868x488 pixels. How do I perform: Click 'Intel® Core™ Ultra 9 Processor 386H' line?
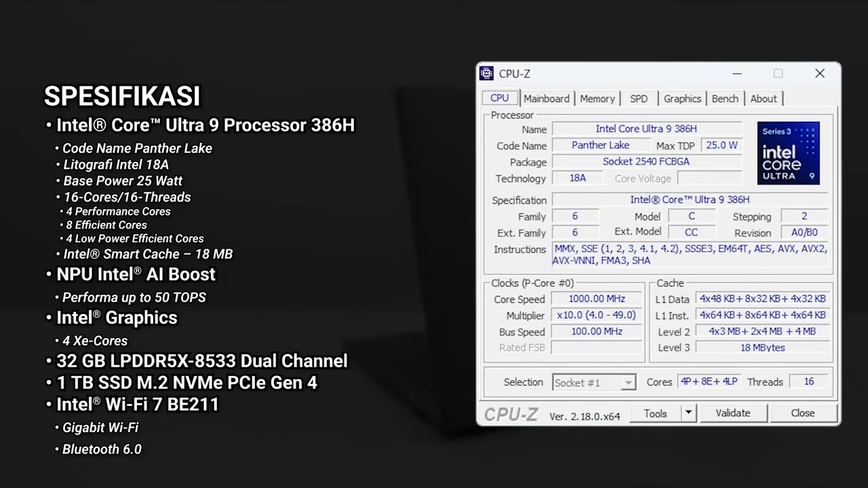click(205, 125)
